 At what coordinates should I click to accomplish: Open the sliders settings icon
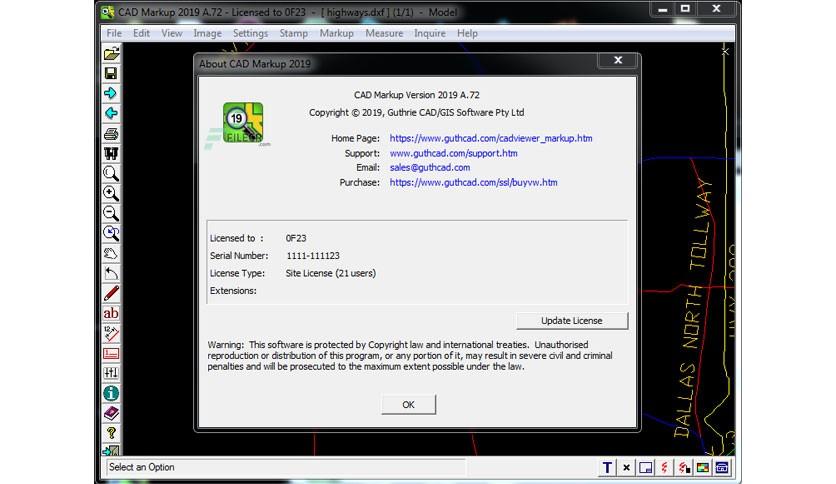point(111,373)
